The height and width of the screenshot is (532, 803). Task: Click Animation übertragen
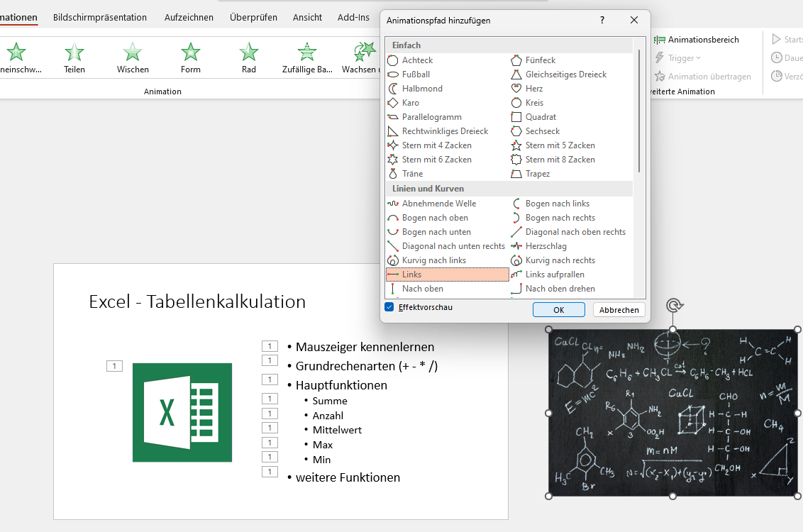[x=705, y=76]
